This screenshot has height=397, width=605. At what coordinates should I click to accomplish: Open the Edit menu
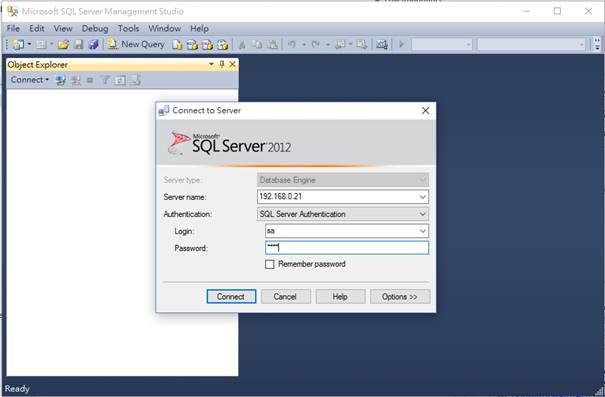[37, 29]
